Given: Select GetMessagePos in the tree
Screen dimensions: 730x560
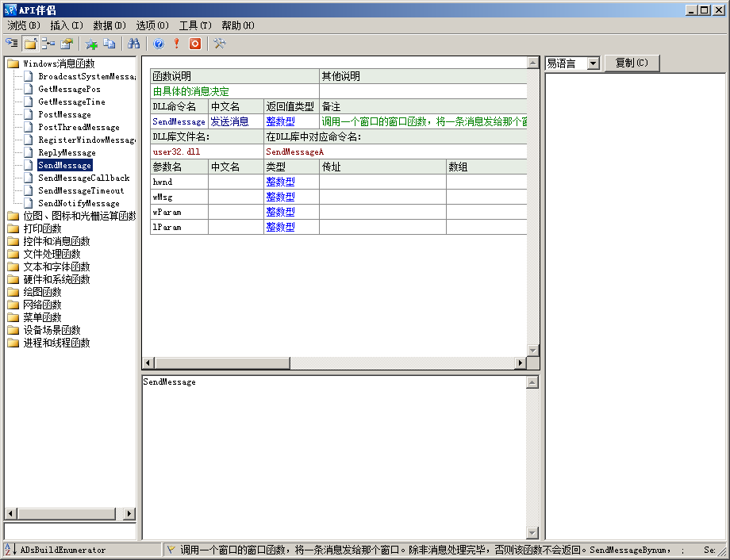Looking at the screenshot, I should (x=69, y=89).
